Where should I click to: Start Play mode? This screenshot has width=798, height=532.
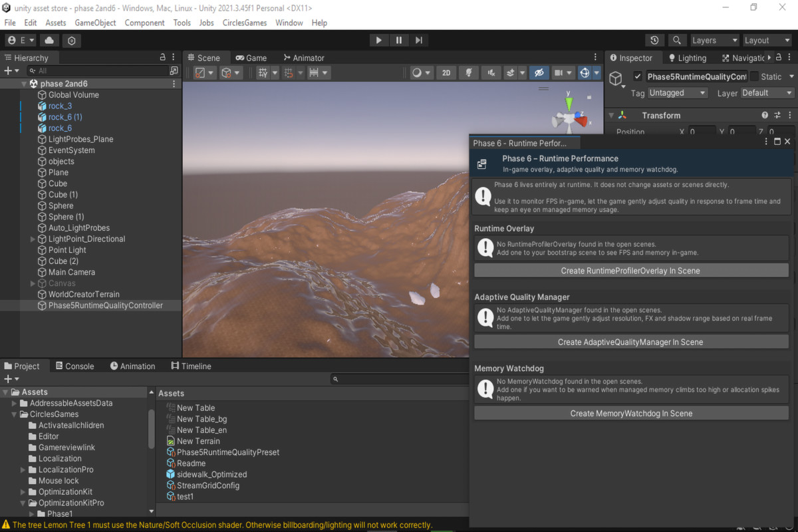378,40
